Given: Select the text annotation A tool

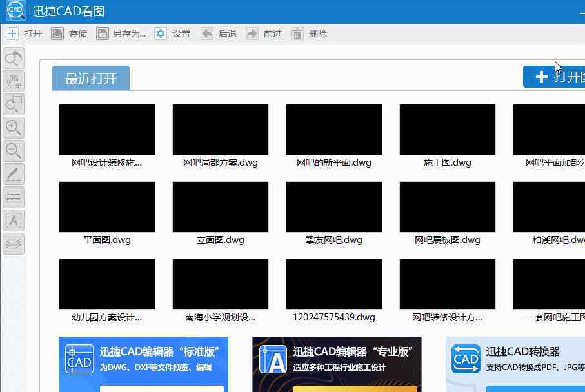Looking at the screenshot, I should tap(14, 220).
